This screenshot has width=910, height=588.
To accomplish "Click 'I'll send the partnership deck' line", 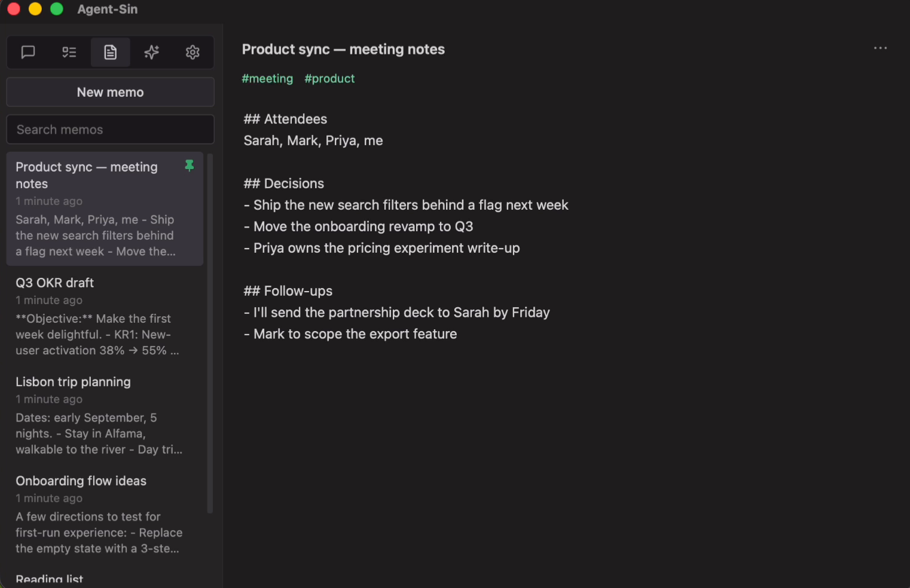I will [397, 313].
